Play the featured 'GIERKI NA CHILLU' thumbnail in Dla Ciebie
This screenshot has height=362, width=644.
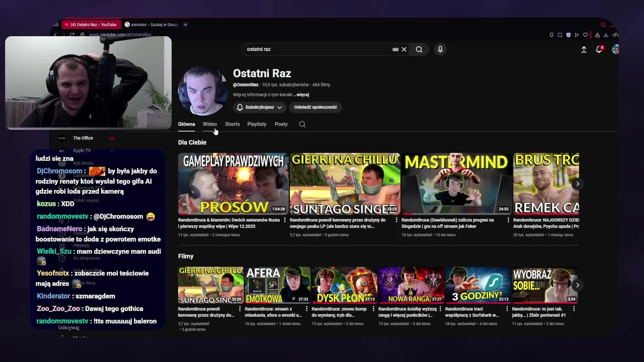(345, 184)
